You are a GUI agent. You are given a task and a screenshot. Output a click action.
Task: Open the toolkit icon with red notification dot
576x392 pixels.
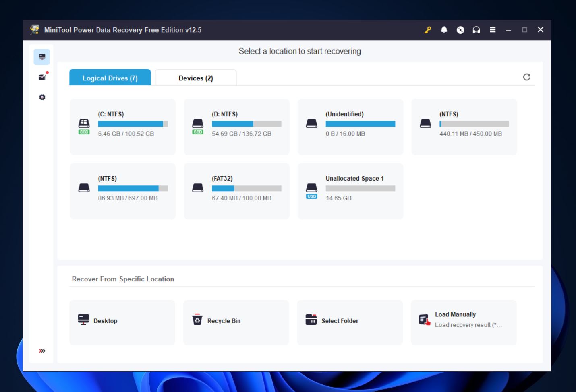(x=42, y=76)
